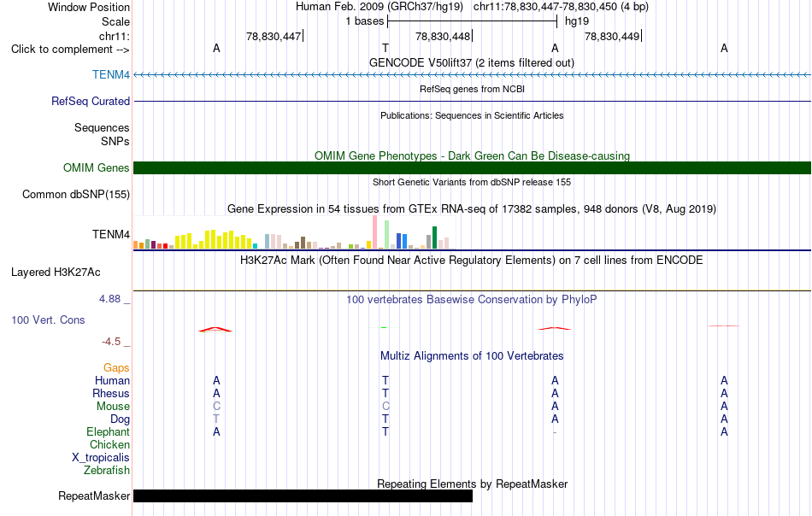Click the 'Gene Expression in 54 tissues' title
812x516 pixels.
tap(472, 209)
